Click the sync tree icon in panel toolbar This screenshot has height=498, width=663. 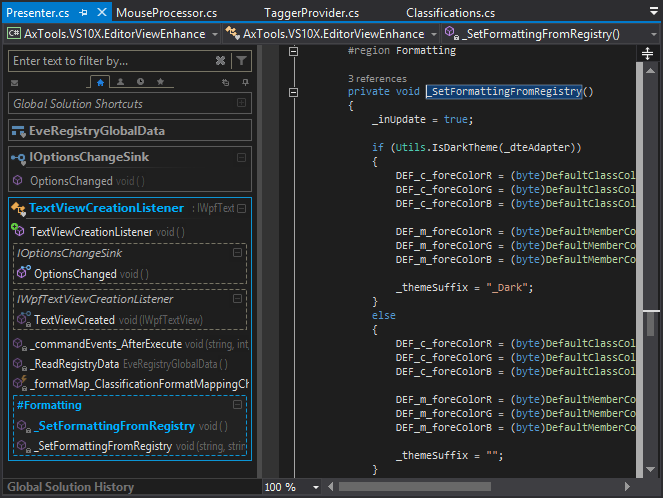click(226, 82)
